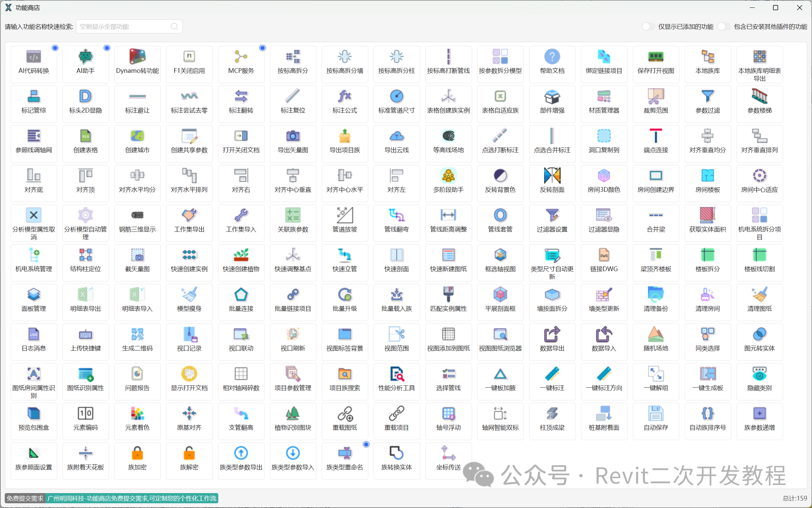
Task: Click the Dynamo转功能 icon
Action: pyautogui.click(x=137, y=57)
